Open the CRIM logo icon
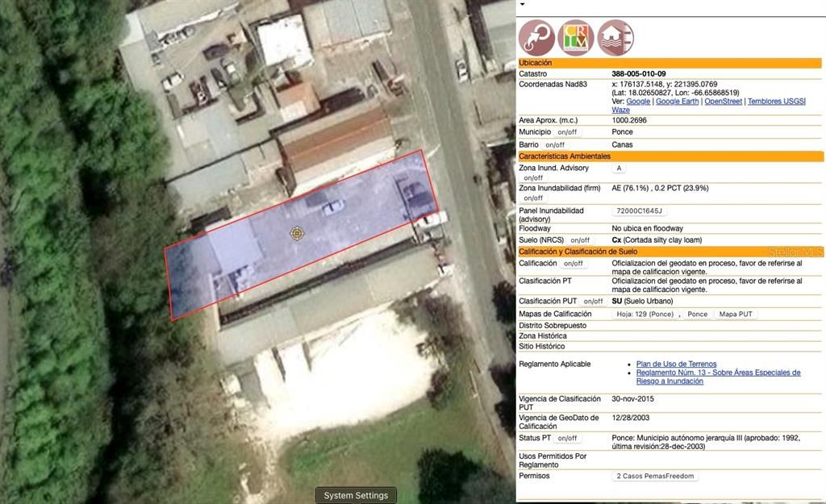This screenshot has width=826, height=504. (x=575, y=38)
